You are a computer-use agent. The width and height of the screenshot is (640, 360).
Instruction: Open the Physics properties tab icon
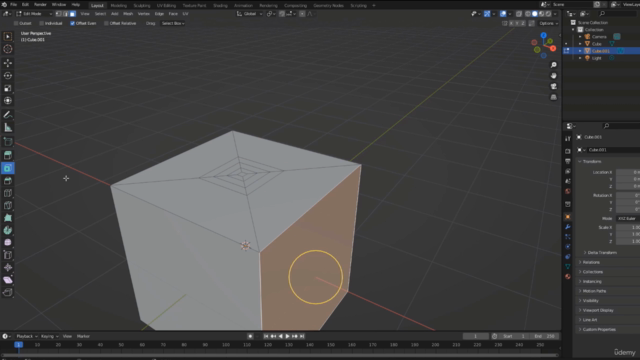click(x=568, y=247)
